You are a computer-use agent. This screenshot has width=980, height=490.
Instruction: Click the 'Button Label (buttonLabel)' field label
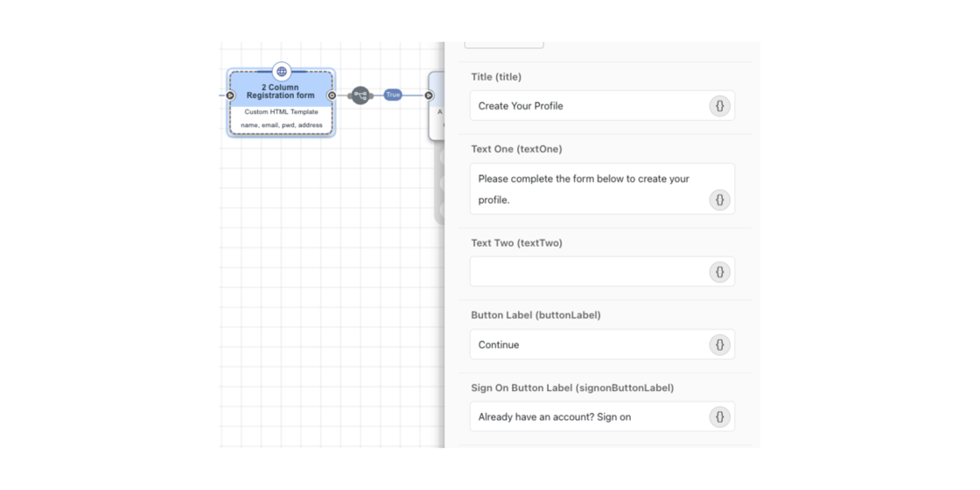(x=535, y=316)
